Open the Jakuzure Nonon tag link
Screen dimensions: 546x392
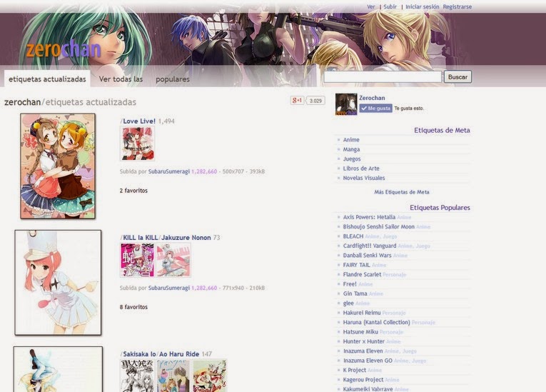(x=186, y=238)
